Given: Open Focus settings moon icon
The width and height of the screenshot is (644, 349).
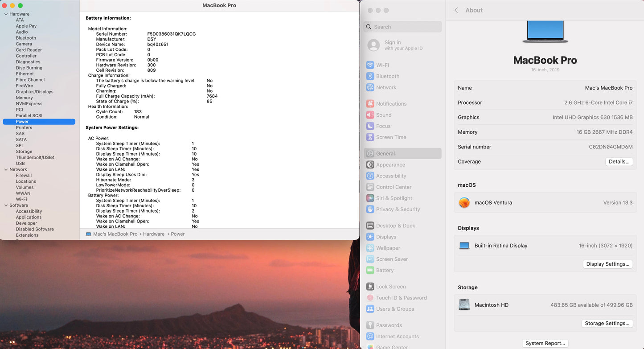Looking at the screenshot, I should (x=370, y=126).
